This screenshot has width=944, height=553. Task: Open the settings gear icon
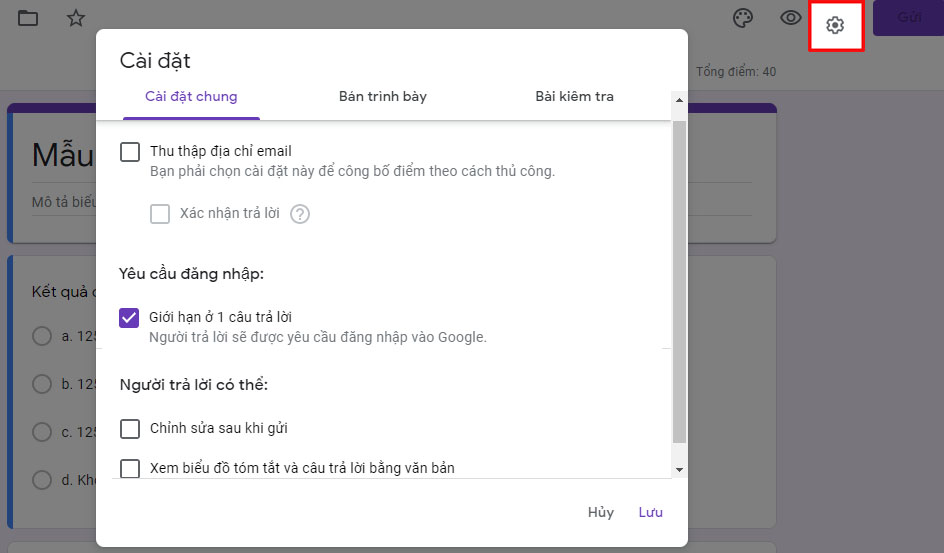pyautogui.click(x=835, y=25)
